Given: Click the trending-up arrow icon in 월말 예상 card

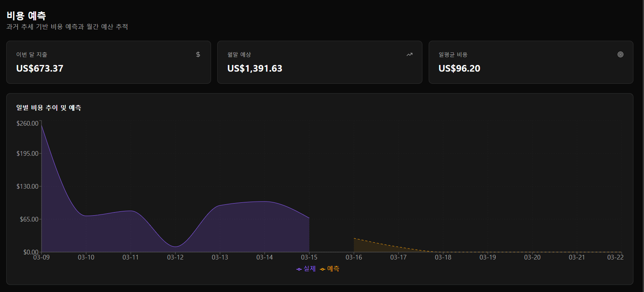Looking at the screenshot, I should coord(409,54).
